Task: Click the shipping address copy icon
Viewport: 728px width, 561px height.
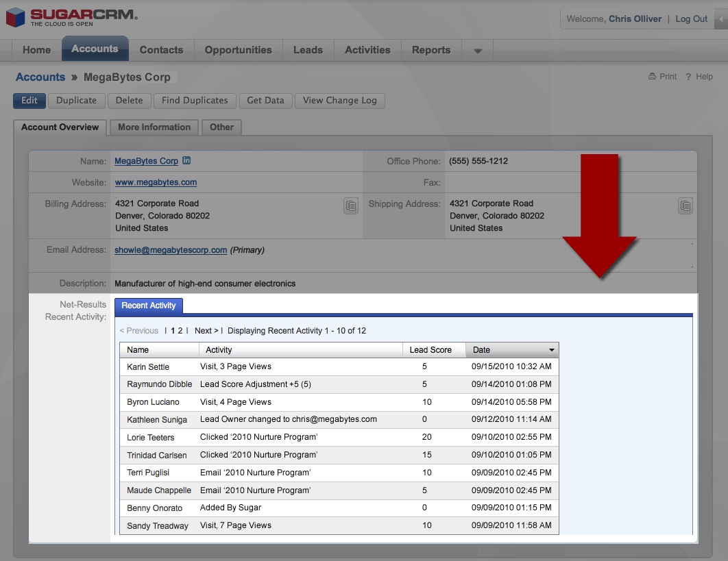Action: (685, 205)
